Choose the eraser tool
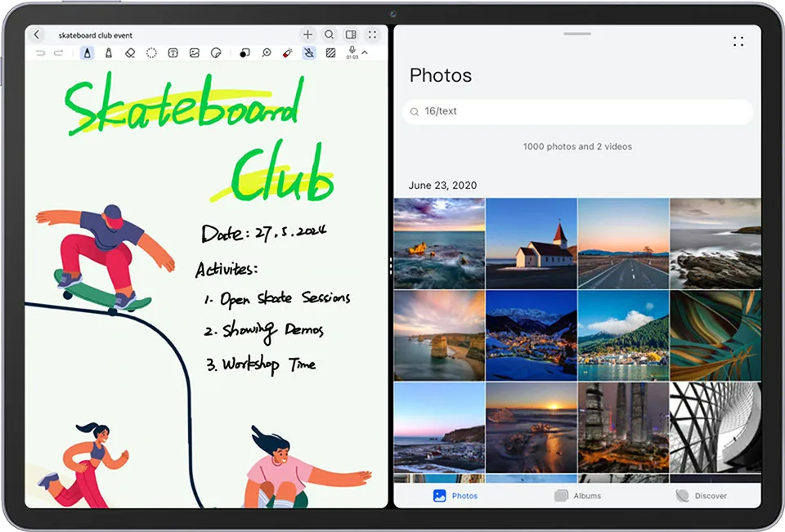 pos(130,53)
